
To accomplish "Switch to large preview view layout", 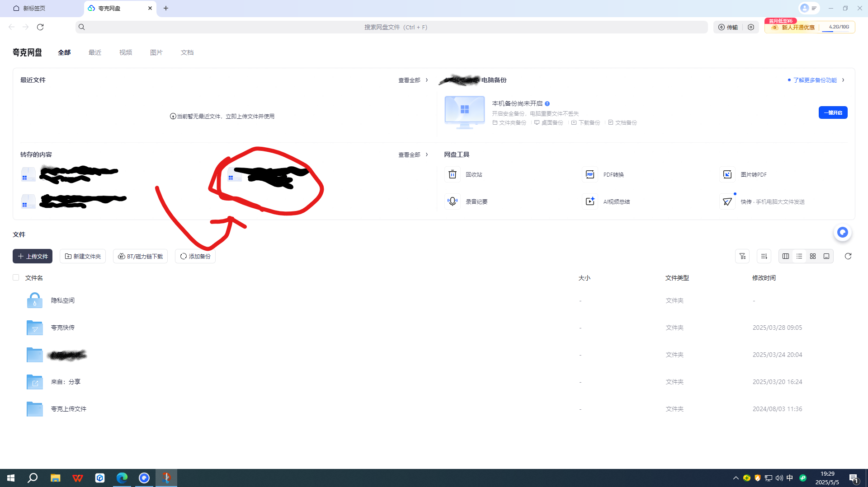I will pyautogui.click(x=826, y=256).
